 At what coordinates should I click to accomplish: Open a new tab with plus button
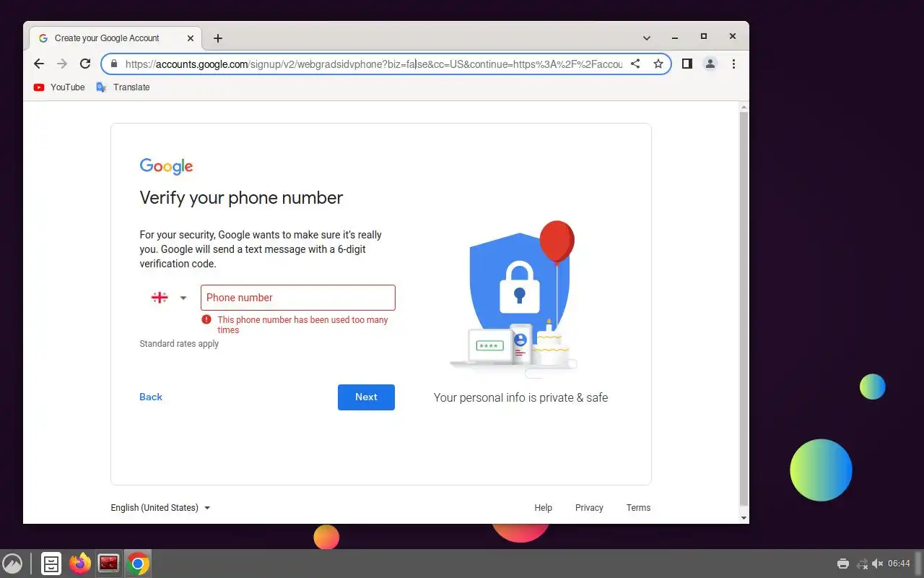(218, 38)
